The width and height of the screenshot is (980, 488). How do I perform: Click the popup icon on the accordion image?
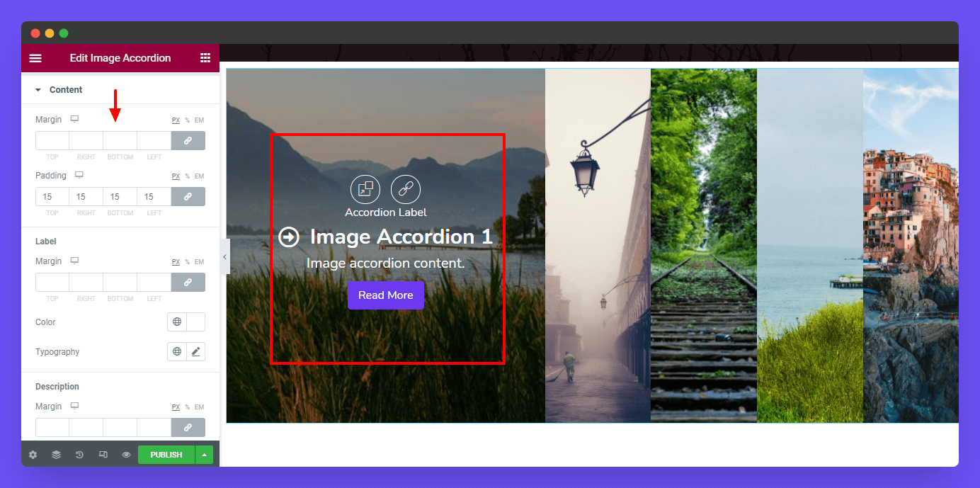point(365,189)
